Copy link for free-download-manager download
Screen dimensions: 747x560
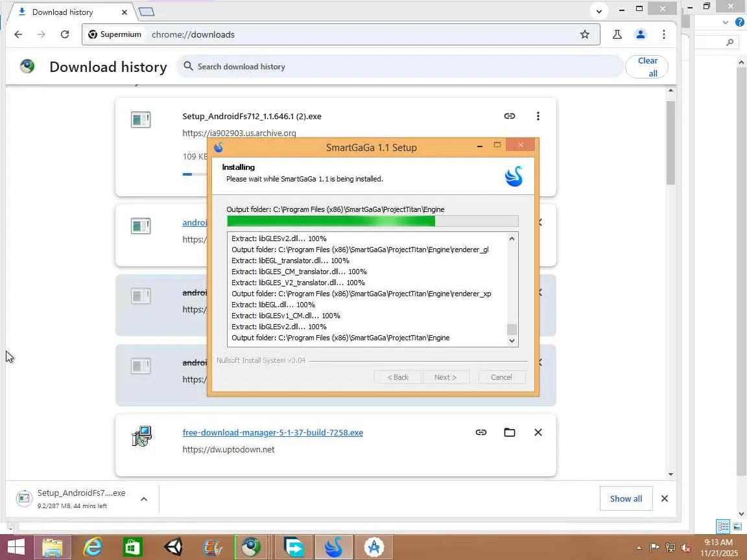pos(480,432)
